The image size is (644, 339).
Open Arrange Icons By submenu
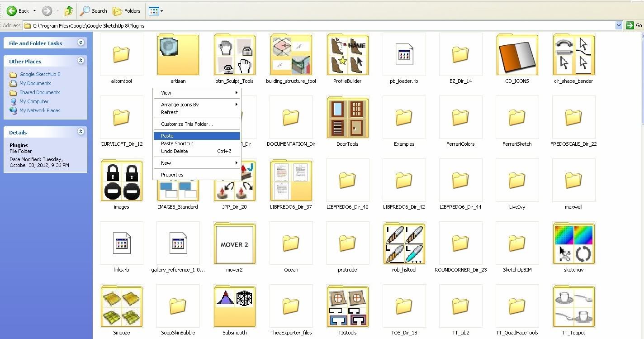tap(197, 105)
